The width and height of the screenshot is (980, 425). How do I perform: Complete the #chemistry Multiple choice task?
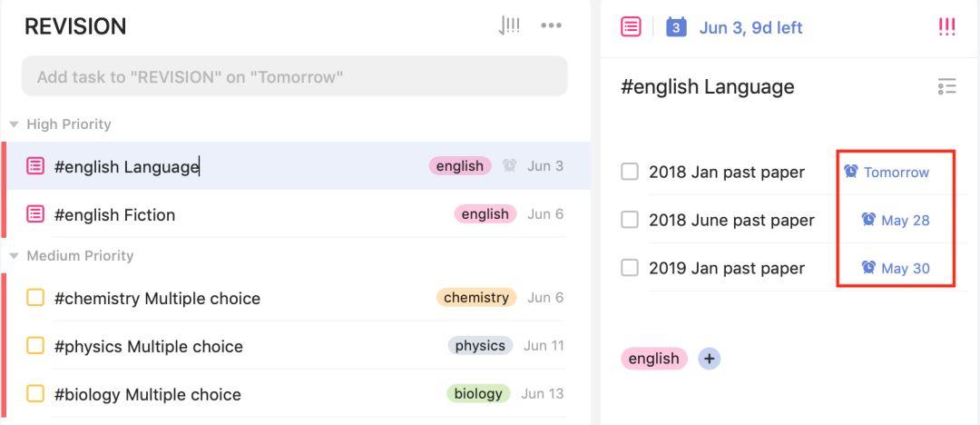pyautogui.click(x=35, y=298)
